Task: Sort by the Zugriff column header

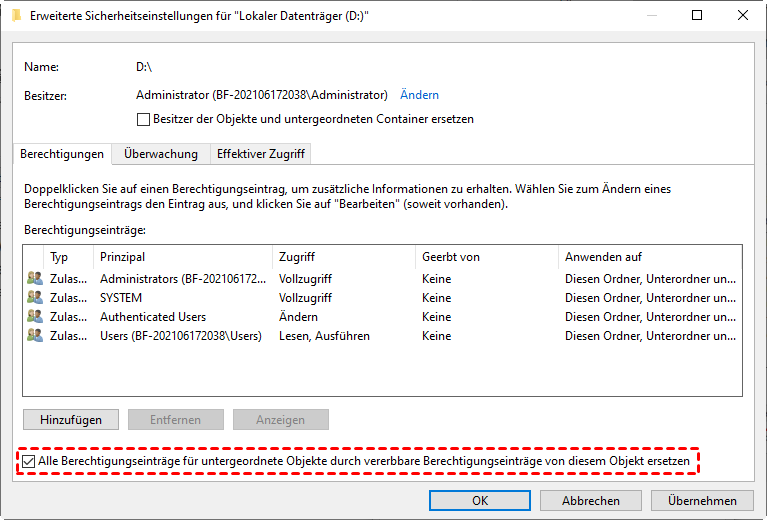Action: tap(343, 257)
